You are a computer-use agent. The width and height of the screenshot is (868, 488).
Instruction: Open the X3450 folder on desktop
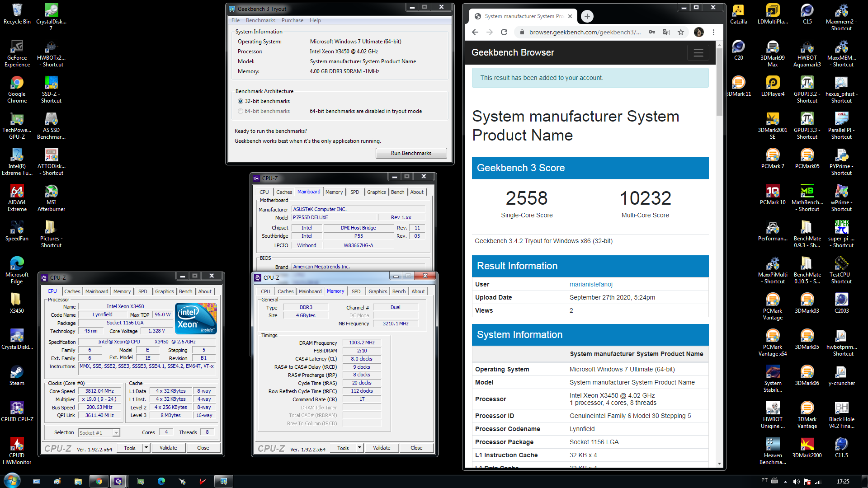tap(17, 303)
